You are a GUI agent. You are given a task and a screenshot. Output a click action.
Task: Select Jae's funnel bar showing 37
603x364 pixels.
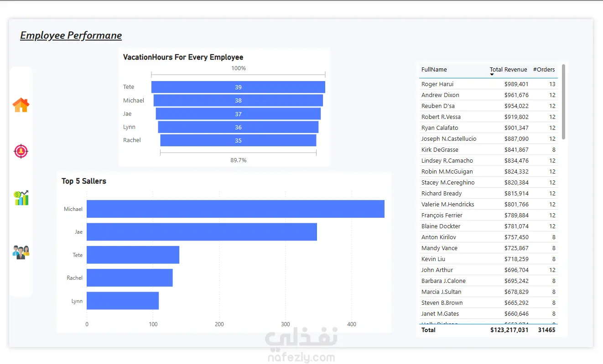pyautogui.click(x=238, y=114)
